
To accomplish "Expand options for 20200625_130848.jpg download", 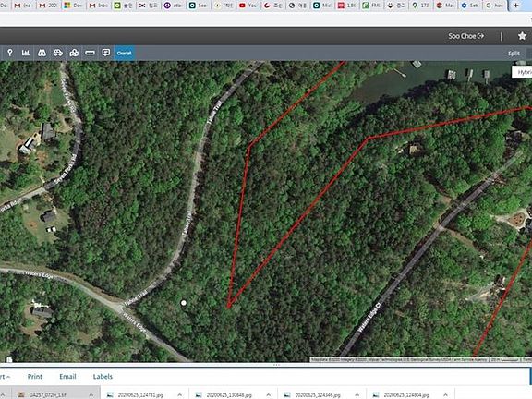I will point(269,394).
